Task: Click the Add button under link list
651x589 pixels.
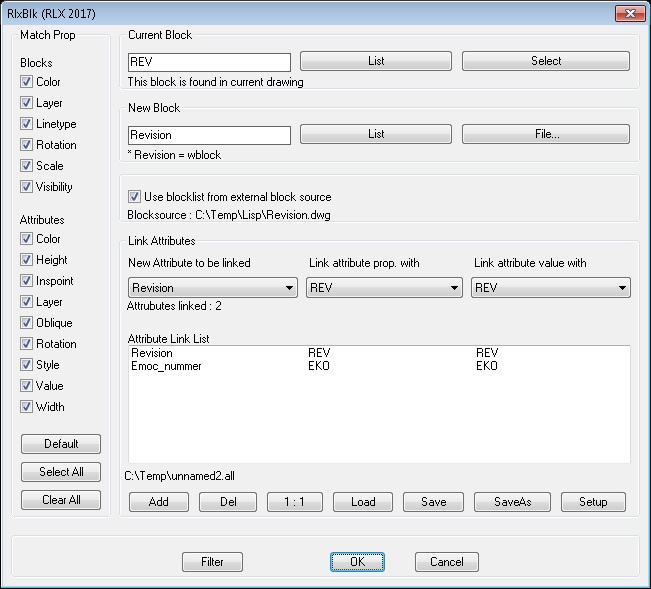Action: 159,502
